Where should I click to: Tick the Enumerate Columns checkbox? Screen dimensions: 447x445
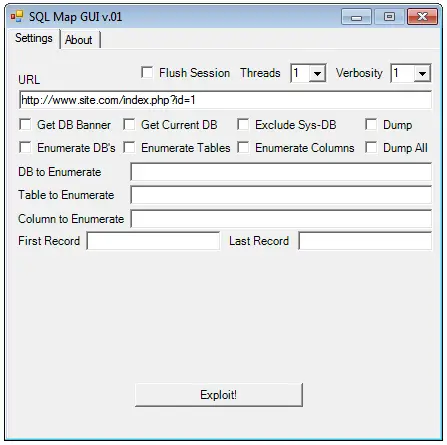pos(243,147)
